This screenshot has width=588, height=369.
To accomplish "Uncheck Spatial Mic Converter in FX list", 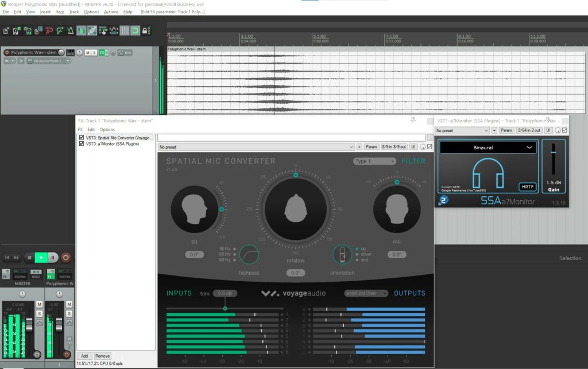I will point(82,138).
